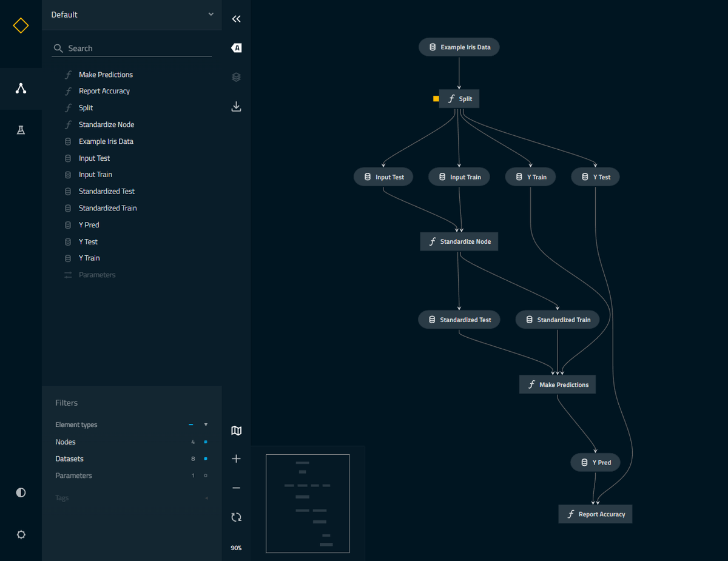Click the Example Iris Data graph node
The width and height of the screenshot is (728, 561).
[459, 47]
